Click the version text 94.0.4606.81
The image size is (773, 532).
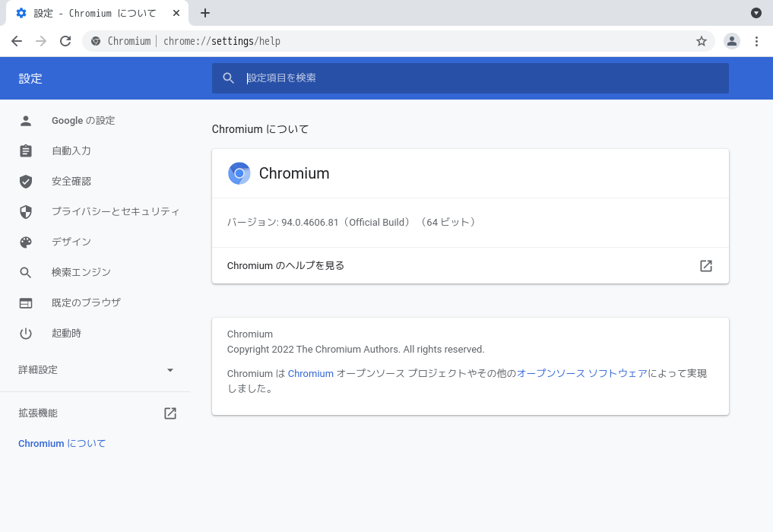(x=310, y=223)
